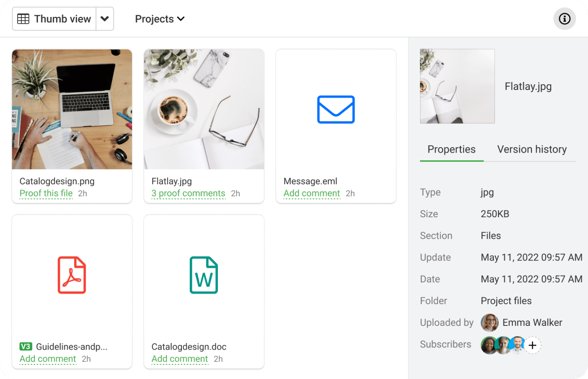This screenshot has width=588, height=379.
Task: Open the 3 proof comments link
Action: pos(188,193)
